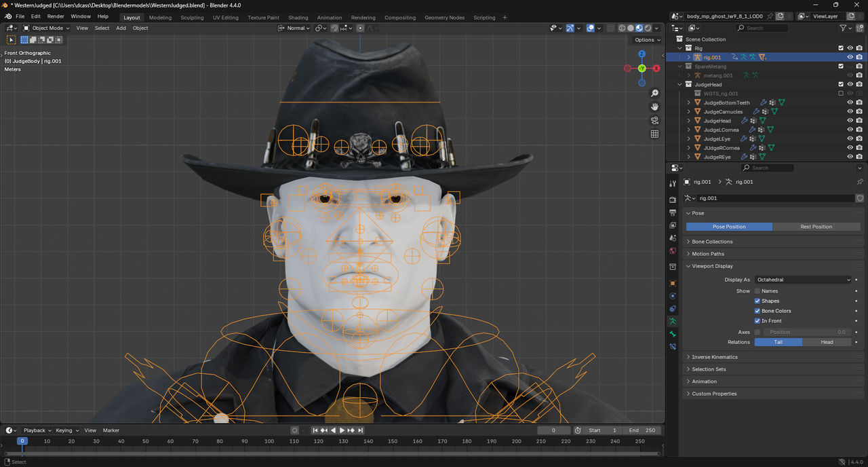
Task: Open the File menu
Action: (20, 16)
